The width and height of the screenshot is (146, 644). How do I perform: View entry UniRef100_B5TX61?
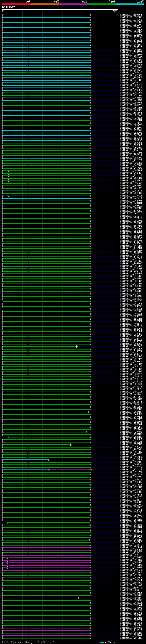pyautogui.click(x=131, y=67)
